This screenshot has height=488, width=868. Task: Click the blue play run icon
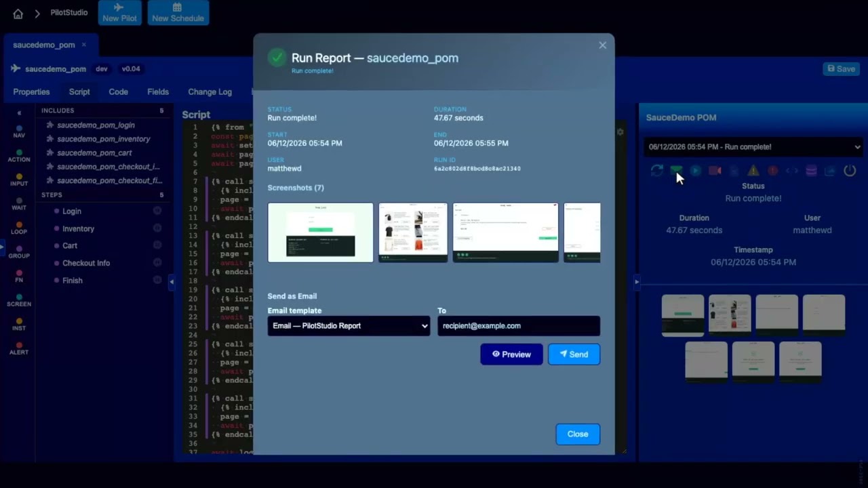coord(695,171)
